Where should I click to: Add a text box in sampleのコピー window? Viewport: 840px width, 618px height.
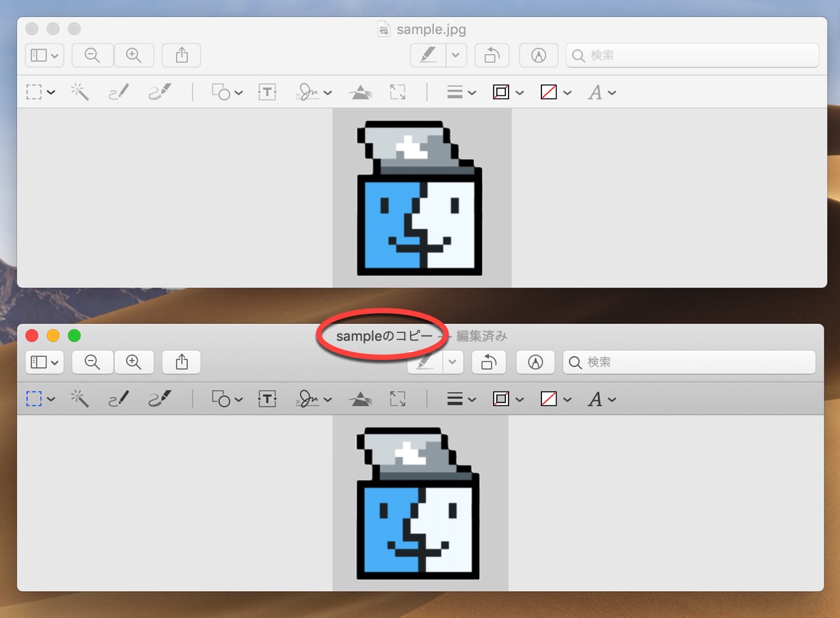coord(267,399)
